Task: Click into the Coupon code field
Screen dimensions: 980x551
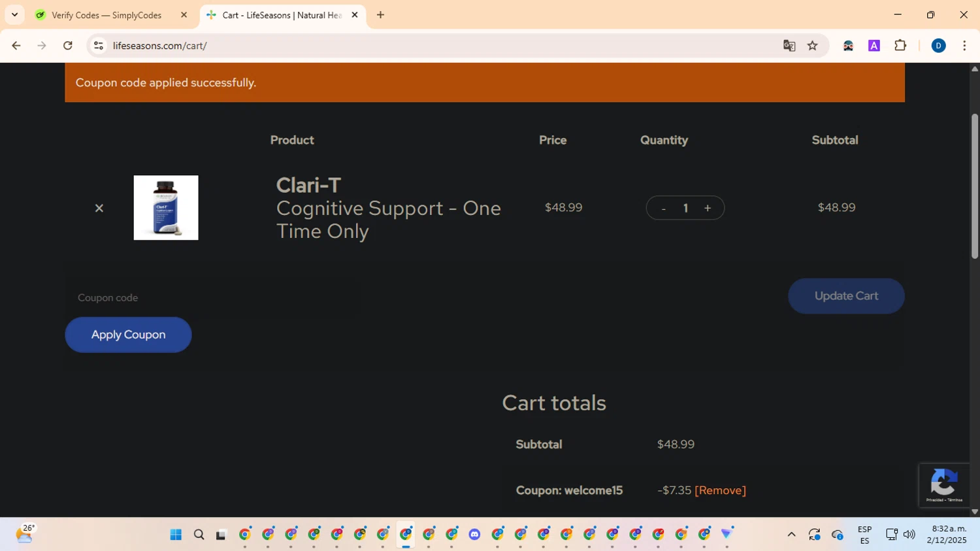Action: pos(212,297)
